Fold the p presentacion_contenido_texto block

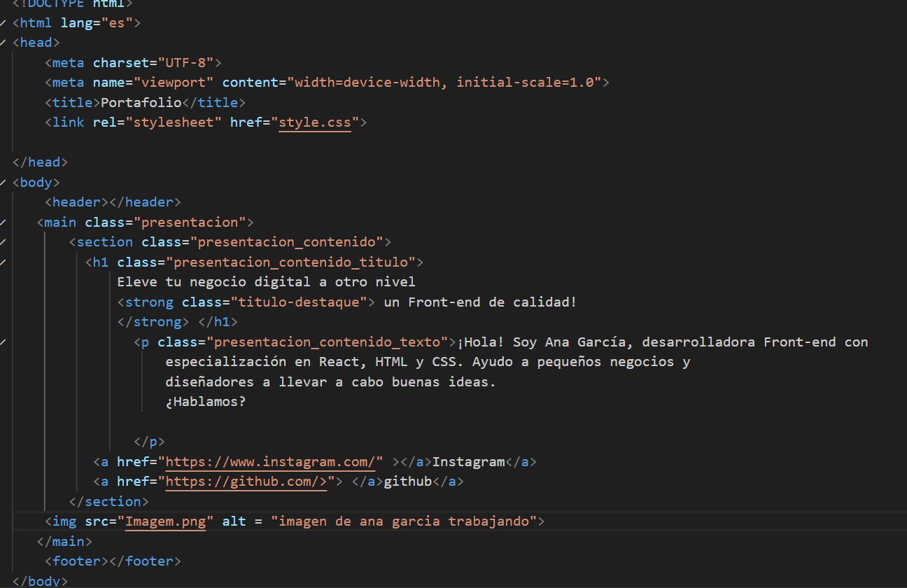point(3,342)
